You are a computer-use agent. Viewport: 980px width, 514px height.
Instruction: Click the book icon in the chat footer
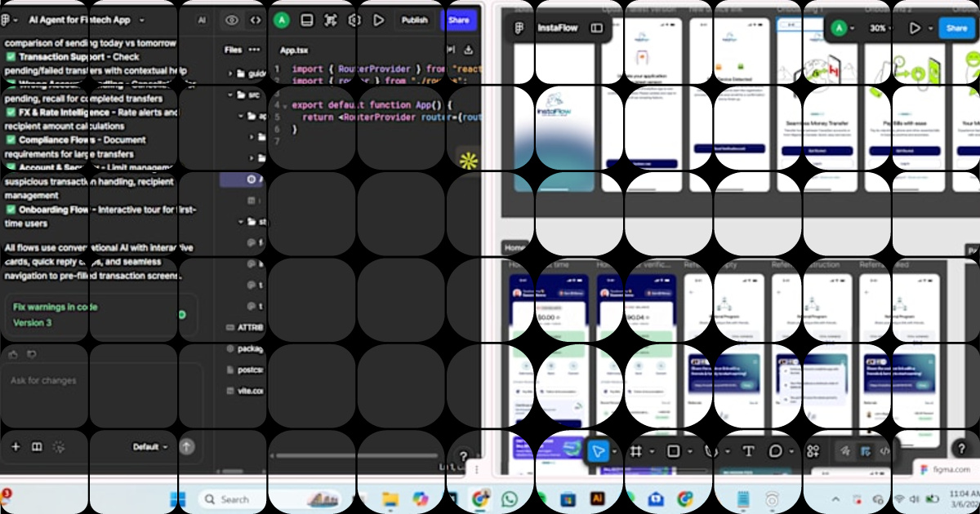pyautogui.click(x=37, y=447)
